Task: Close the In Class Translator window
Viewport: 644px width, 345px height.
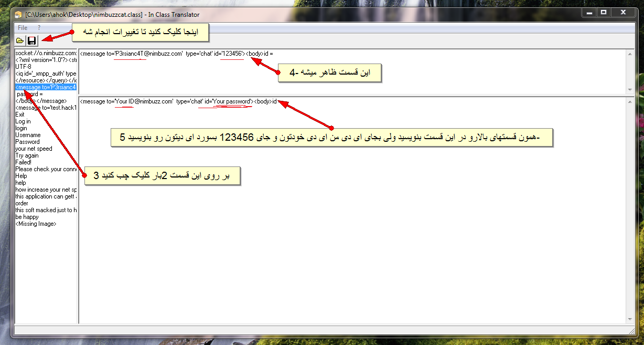Action: (622, 12)
